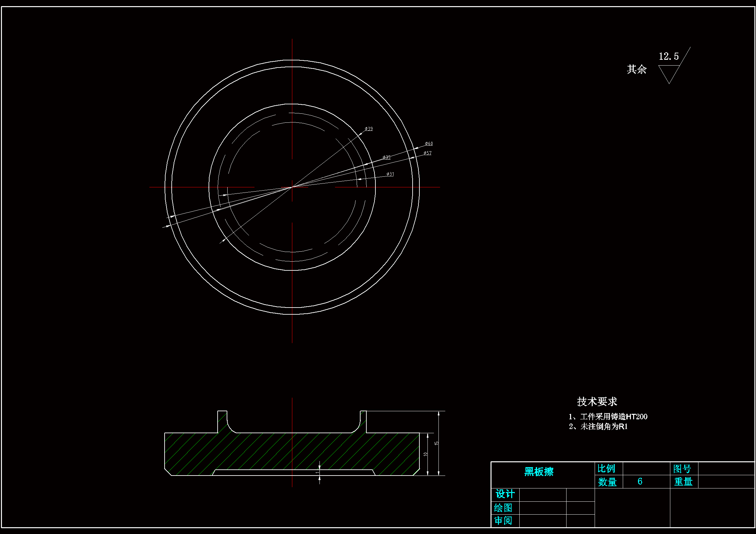The height and width of the screenshot is (534, 756).
Task: Click the 比例 label in title block
Action: click(606, 468)
